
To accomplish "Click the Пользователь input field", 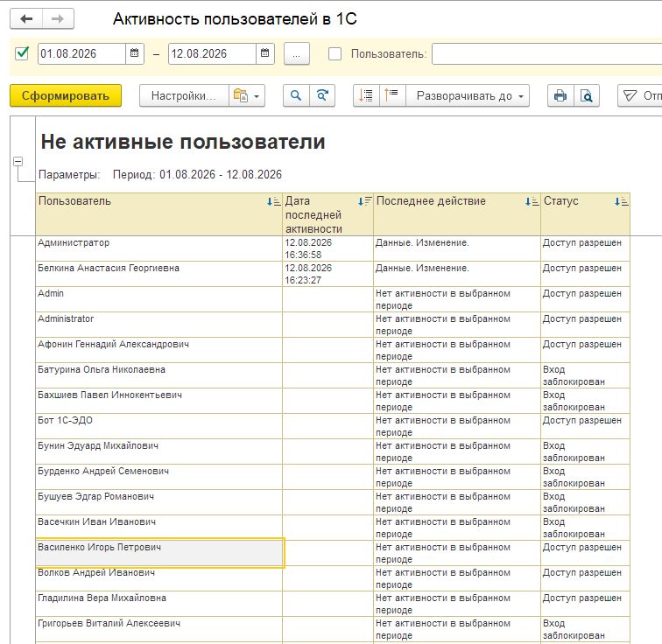I will (546, 53).
